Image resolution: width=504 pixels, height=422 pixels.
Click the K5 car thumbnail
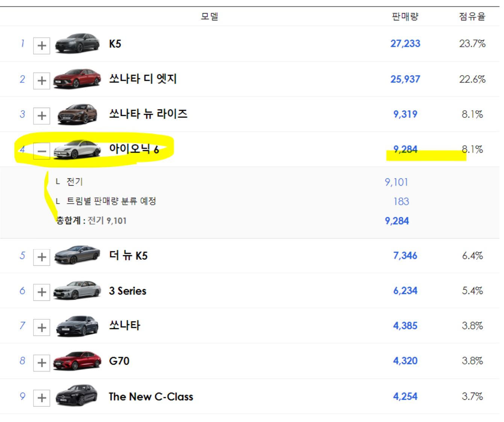[x=77, y=43]
